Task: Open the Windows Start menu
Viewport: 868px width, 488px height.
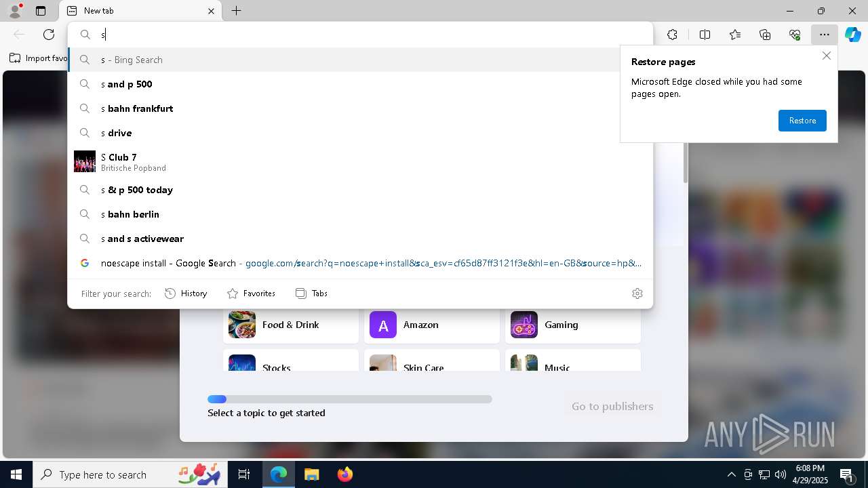Action: tap(16, 474)
